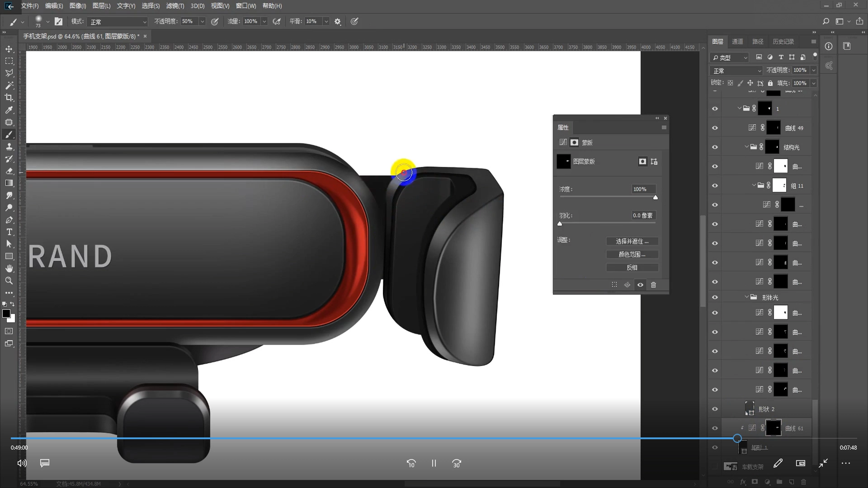Switch to the 通道 tab
Screen dimensions: 868x488
click(737, 42)
